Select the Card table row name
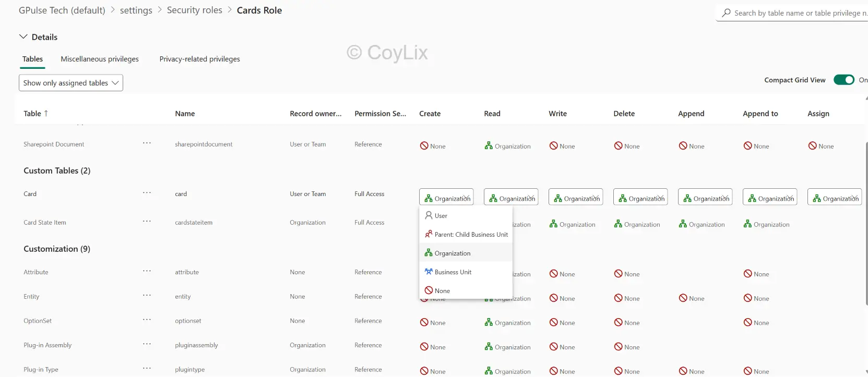 [x=30, y=193]
